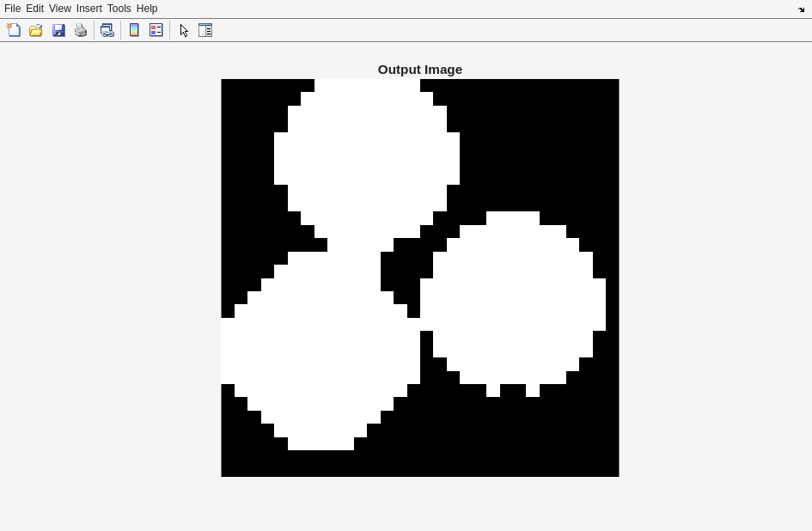This screenshot has height=531, width=812.
Task: Open the Property Inspector from the toolbar
Action: point(205,30)
